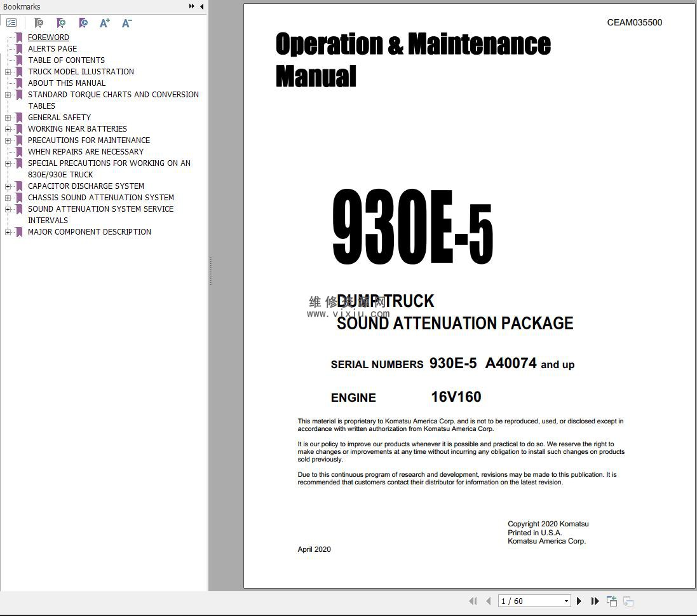This screenshot has height=616, width=697.
Task: Open the page number dropdown arrow
Action: coord(566,601)
